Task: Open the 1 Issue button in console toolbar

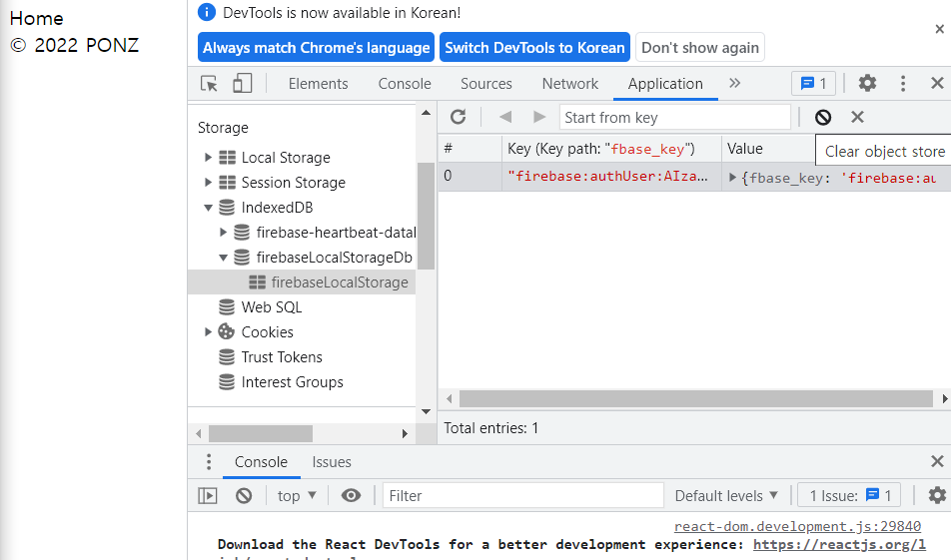Action: tap(849, 496)
